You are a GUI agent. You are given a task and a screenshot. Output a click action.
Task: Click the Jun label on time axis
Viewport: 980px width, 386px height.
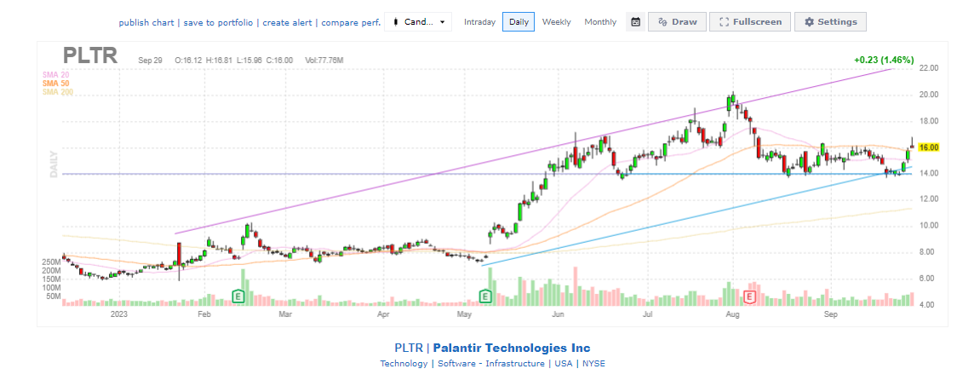coord(559,315)
